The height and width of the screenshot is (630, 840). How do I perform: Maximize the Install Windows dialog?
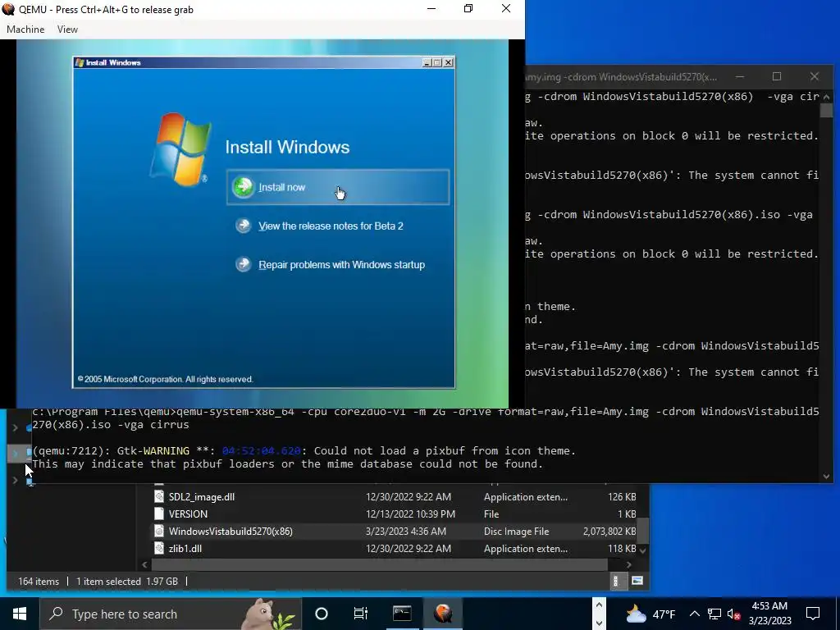point(437,62)
